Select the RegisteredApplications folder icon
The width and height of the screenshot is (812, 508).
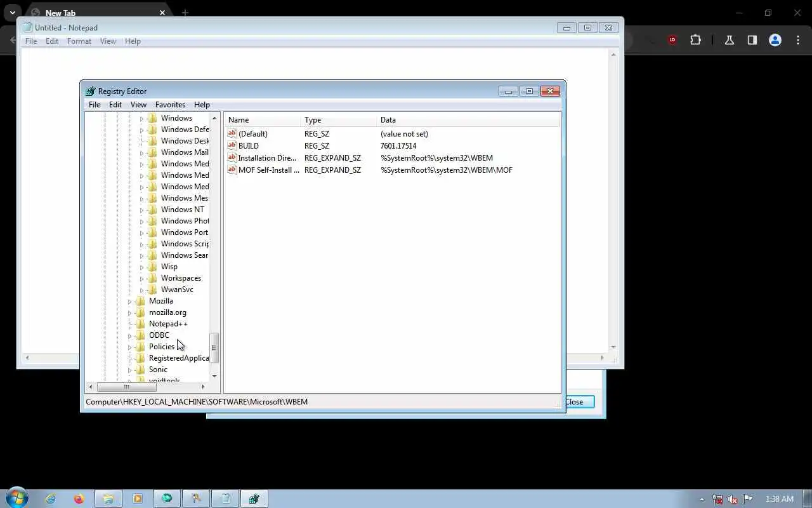141,358
